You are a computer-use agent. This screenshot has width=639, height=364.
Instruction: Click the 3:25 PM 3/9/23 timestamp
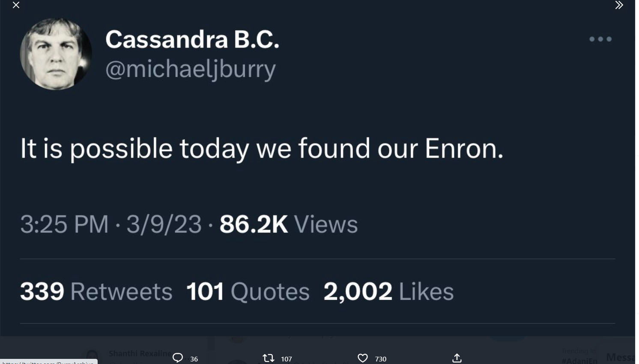point(111,224)
